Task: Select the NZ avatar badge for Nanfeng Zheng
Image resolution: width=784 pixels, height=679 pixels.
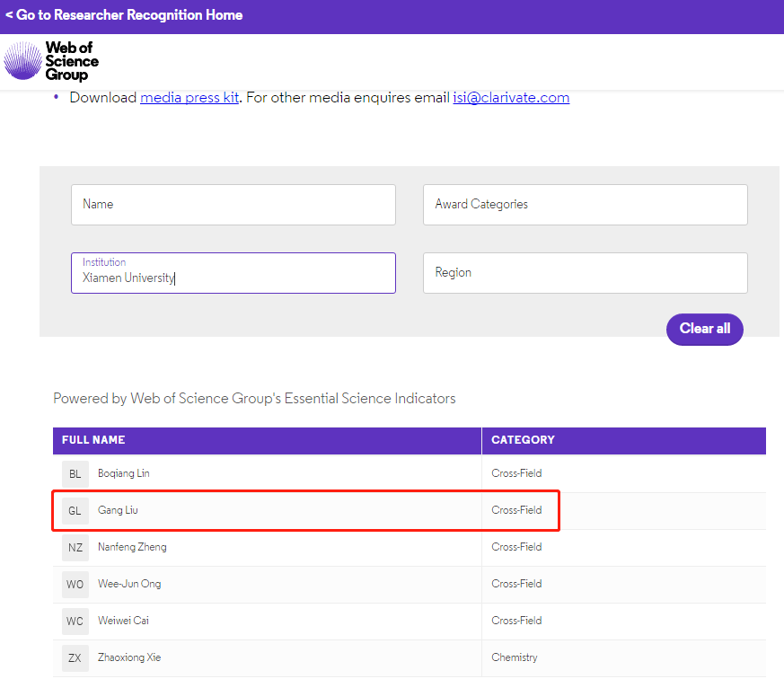Action: click(x=75, y=547)
